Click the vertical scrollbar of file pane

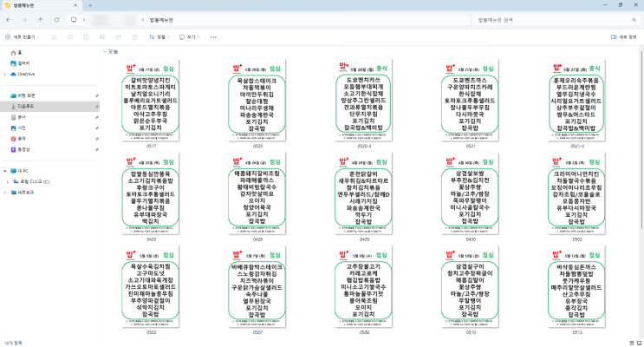pyautogui.click(x=641, y=138)
